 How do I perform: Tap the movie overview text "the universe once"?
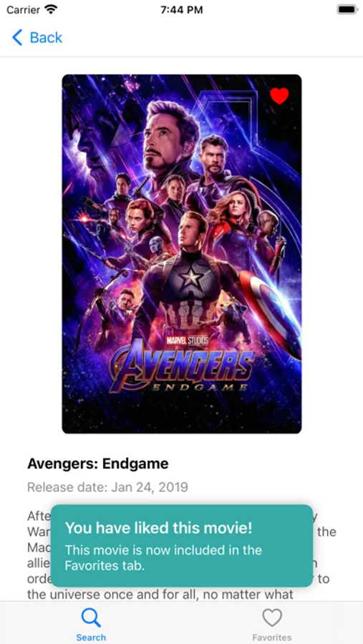88,594
